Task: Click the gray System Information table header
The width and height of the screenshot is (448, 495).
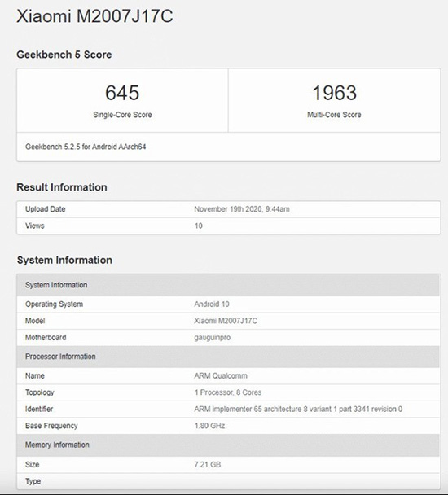Action: point(228,285)
